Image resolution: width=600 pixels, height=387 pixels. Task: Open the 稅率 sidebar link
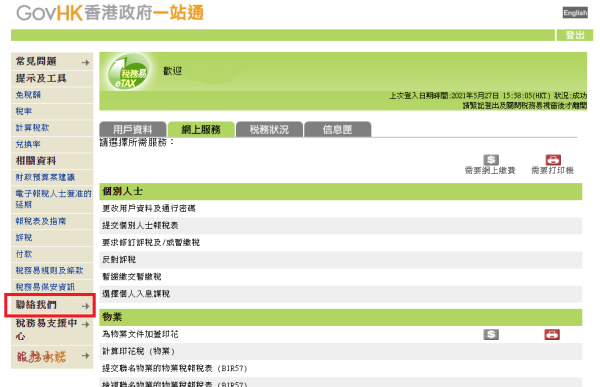[x=24, y=111]
